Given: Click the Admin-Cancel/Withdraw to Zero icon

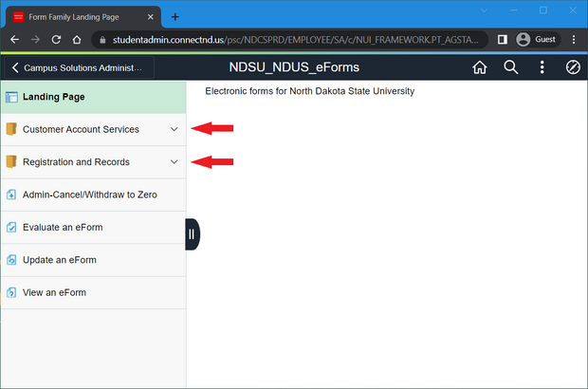Looking at the screenshot, I should [11, 194].
